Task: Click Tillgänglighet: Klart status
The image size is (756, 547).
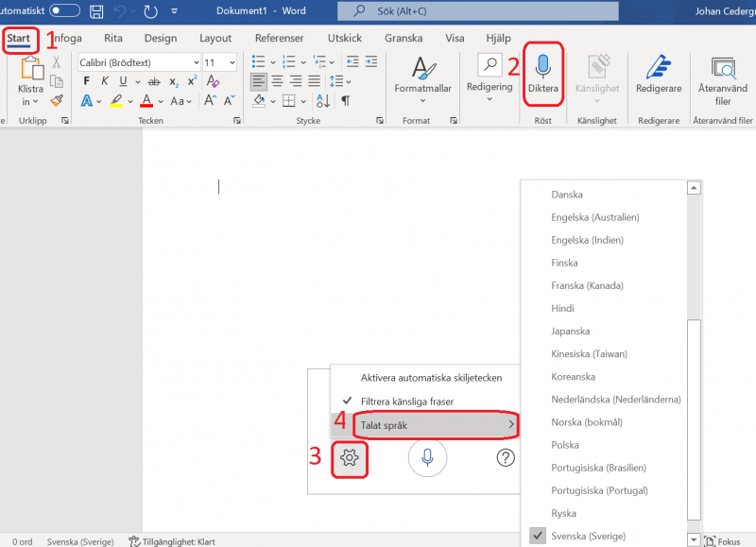Action: 172,541
